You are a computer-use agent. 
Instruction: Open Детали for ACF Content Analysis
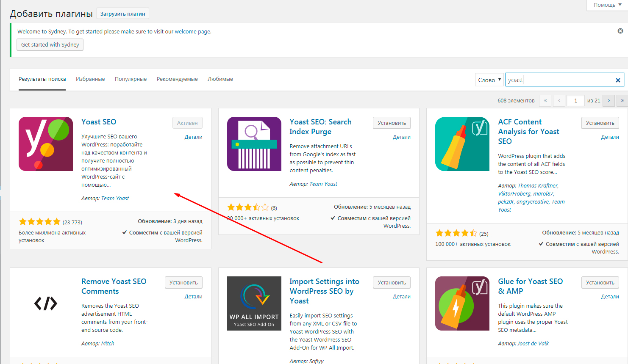coord(610,137)
